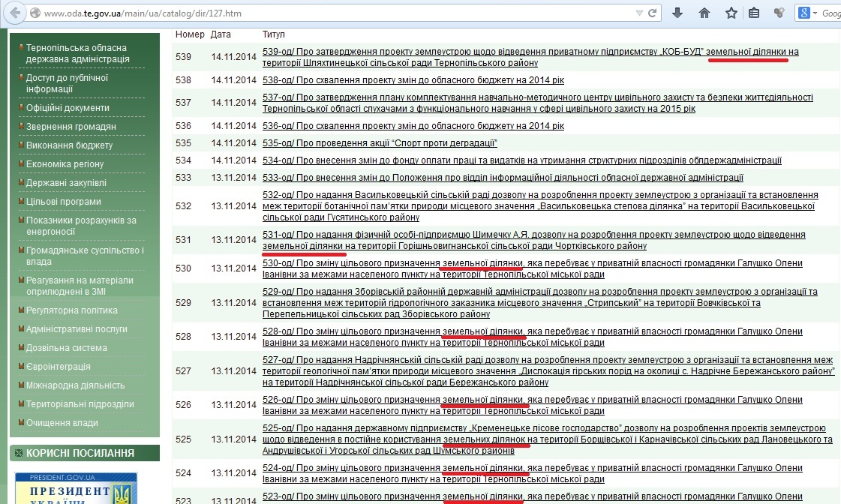Select number cell 539 in the table

[184, 57]
